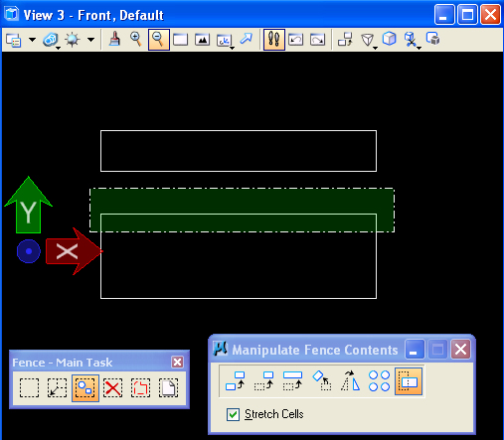This screenshot has height=440, width=504.
Task: Expand the Clip Volume tool dropdown
Action: [375, 48]
